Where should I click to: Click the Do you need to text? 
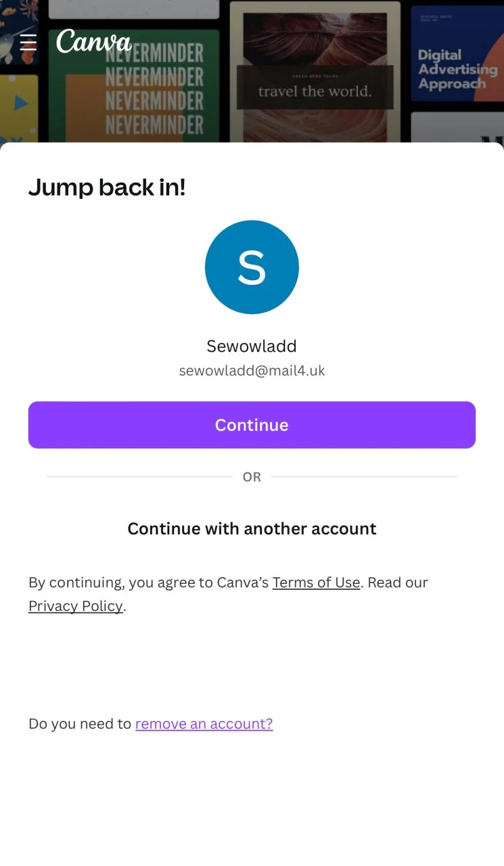[80, 724]
